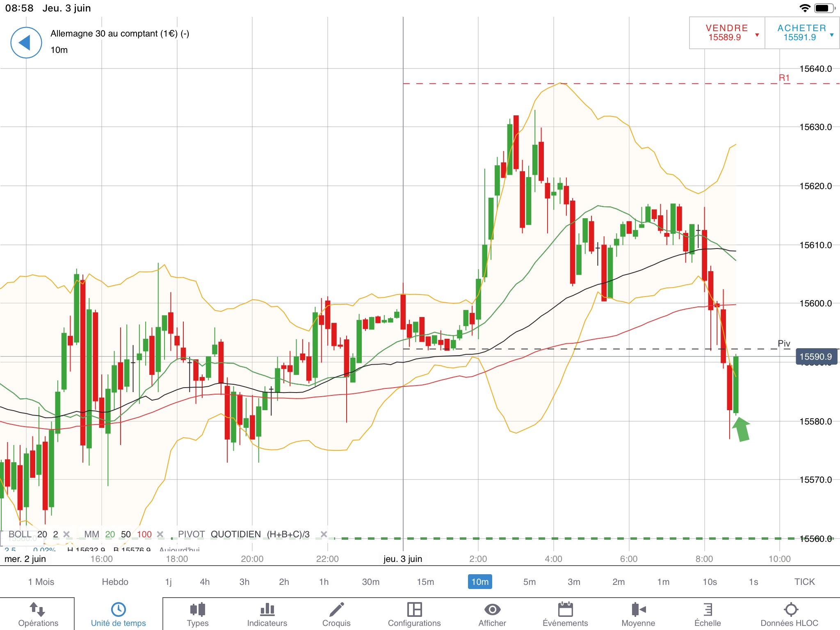Open the Événements calendar icon
This screenshot has width=840, height=630.
tap(565, 610)
